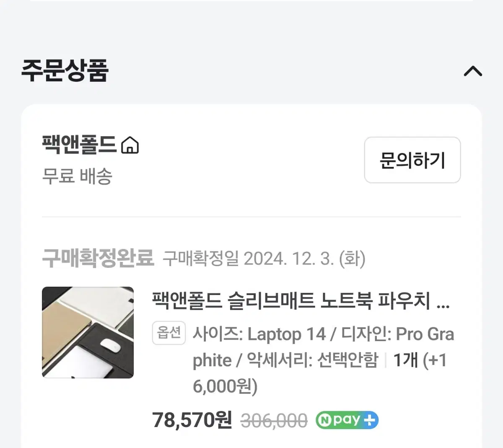The image size is (503, 448).
Task: Tap the 옵션 badge label
Action: 169,333
